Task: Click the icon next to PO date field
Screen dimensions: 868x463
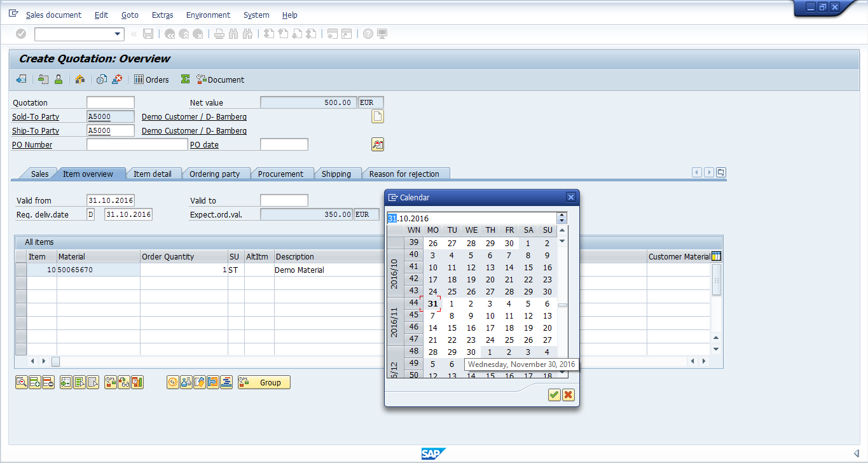Action: [378, 144]
